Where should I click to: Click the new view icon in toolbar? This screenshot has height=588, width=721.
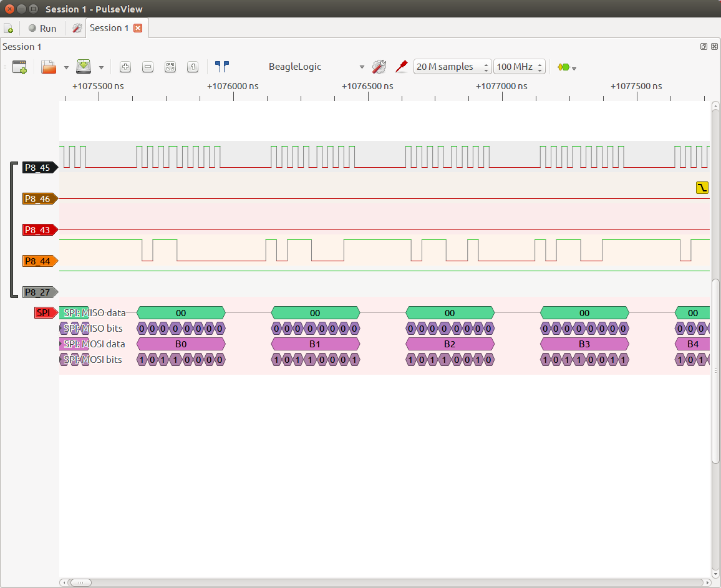[x=19, y=67]
